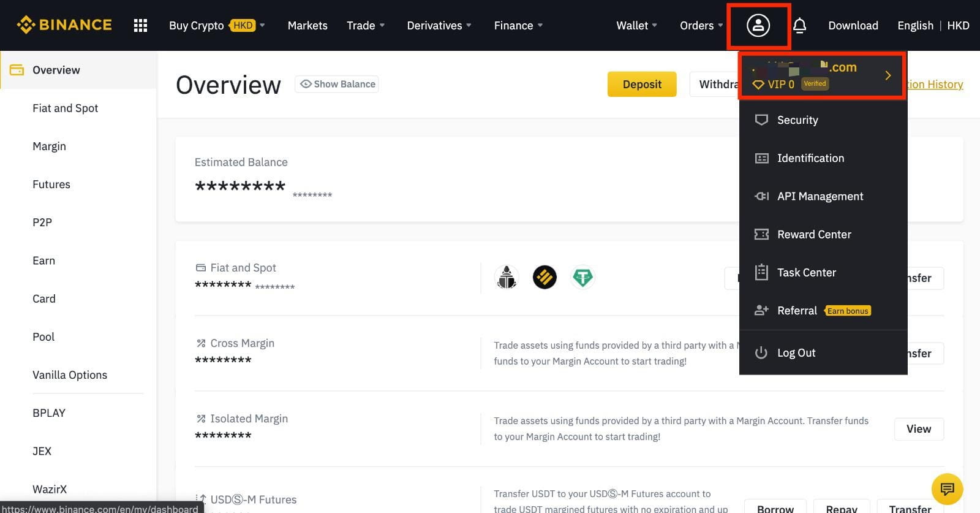Click View for Isolated Margin
Viewport: 980px width, 513px height.
coord(919,429)
